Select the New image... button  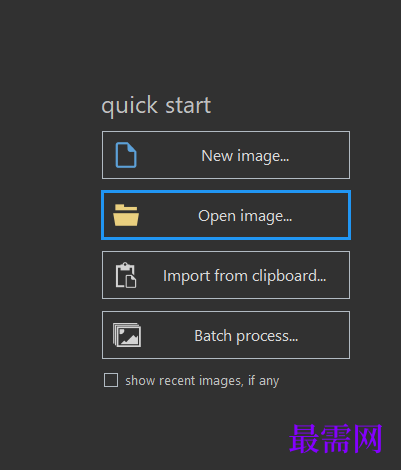(x=226, y=155)
